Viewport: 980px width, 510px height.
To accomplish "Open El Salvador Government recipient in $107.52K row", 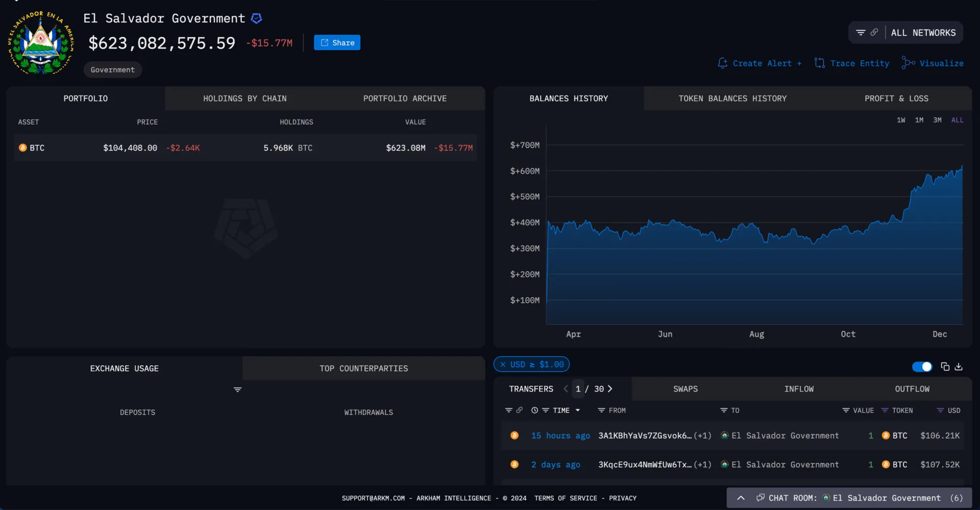I will point(779,465).
